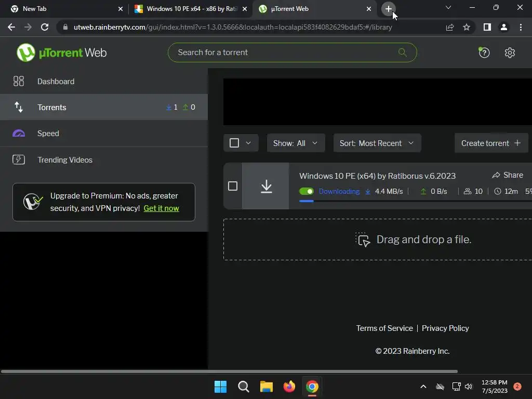
Task: Toggle the select-all torrents checkbox
Action: pos(234,143)
